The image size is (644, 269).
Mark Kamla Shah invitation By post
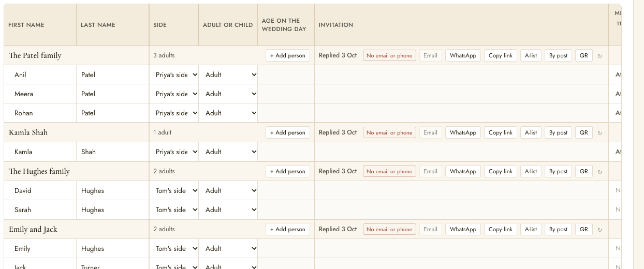point(558,132)
